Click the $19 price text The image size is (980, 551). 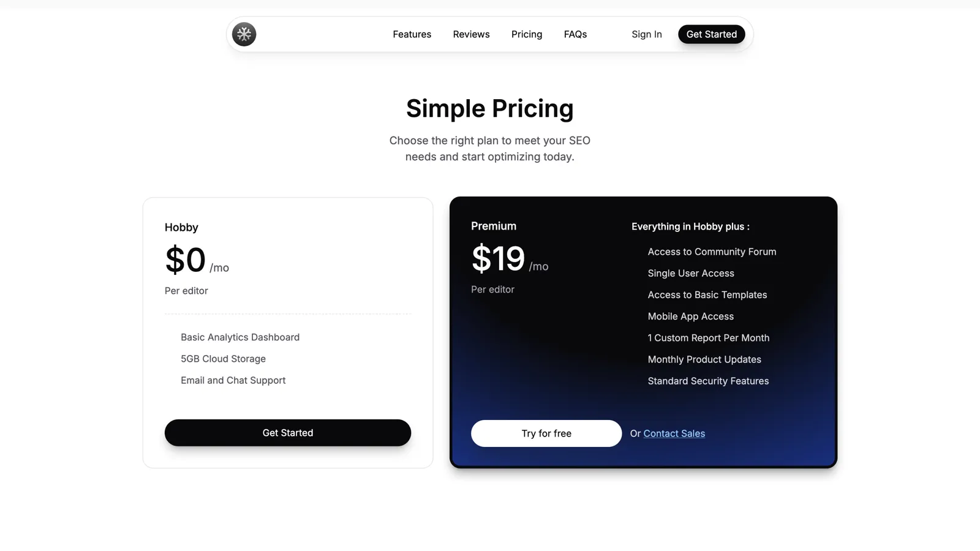[498, 258]
